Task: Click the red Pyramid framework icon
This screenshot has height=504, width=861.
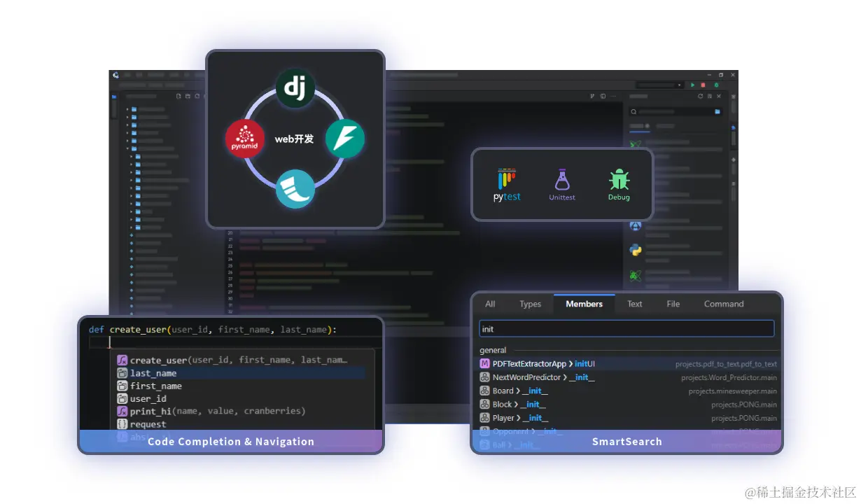Action: tap(245, 139)
